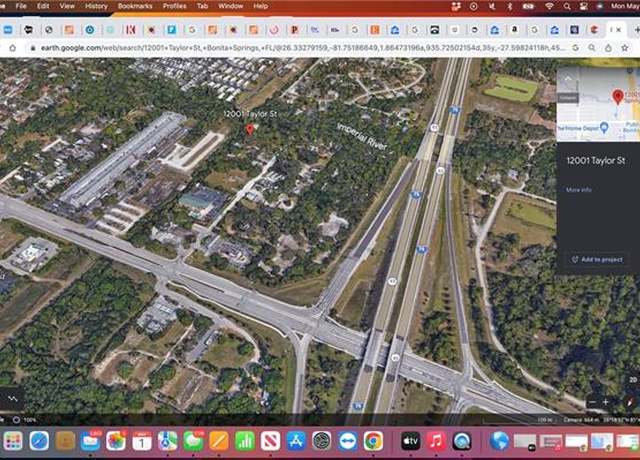Click the red pin on the mini map
Screen dimensions: 640x460
click(x=618, y=97)
